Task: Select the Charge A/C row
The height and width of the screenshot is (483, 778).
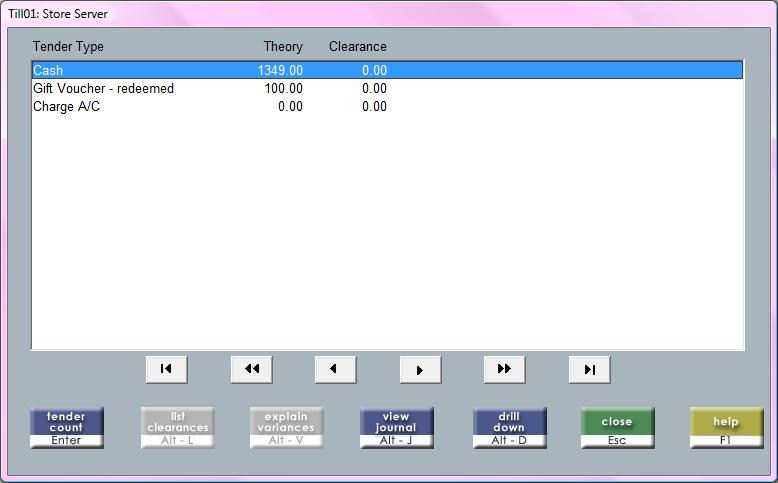Action: tap(387, 106)
